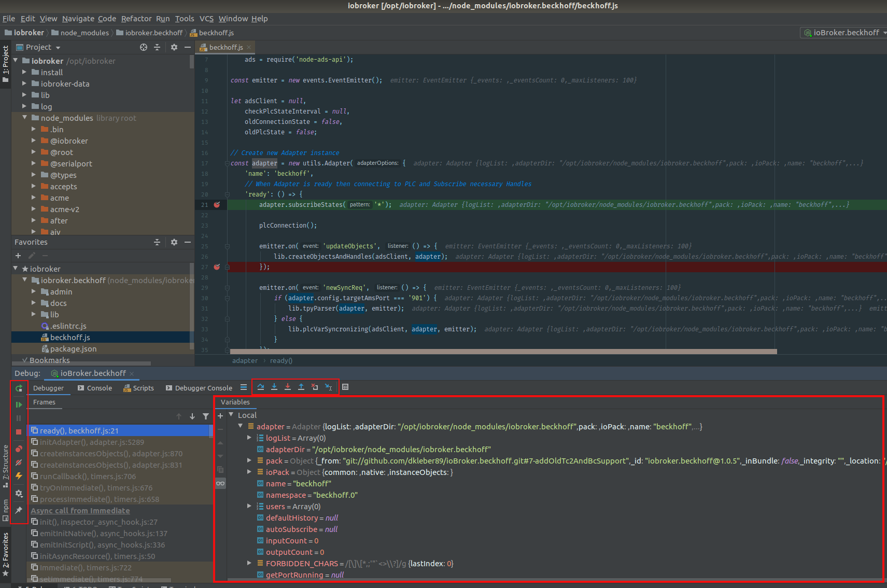Viewport: 887px width, 588px height.
Task: Collapse all in Favorites panel
Action: (x=157, y=242)
